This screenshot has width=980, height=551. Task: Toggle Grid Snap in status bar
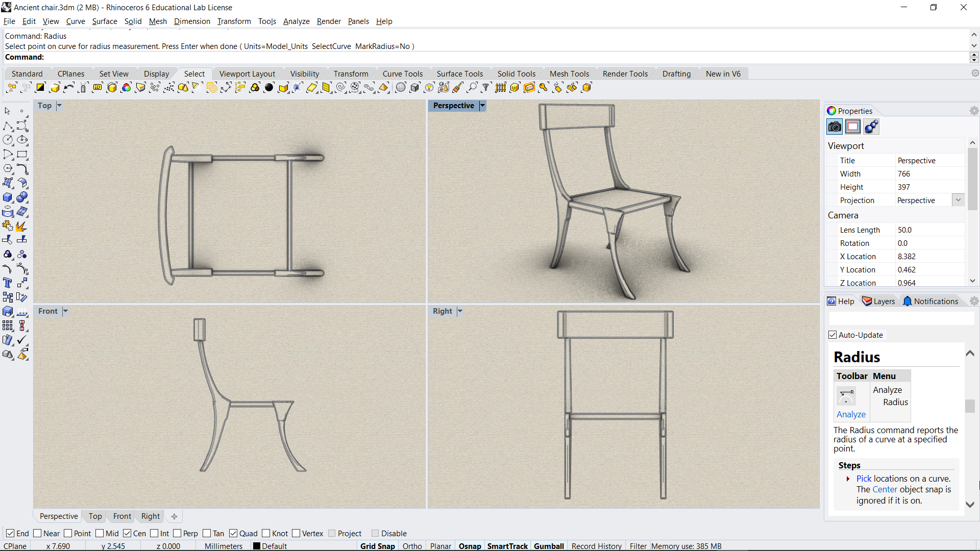[x=377, y=546]
